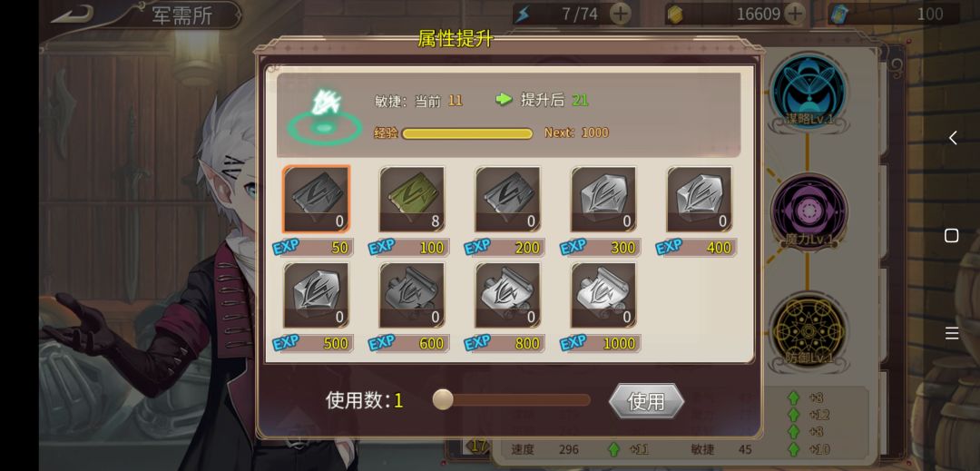Adjust the 使用数 quantity slider handle
Image resolution: width=980 pixels, height=471 pixels.
click(443, 400)
